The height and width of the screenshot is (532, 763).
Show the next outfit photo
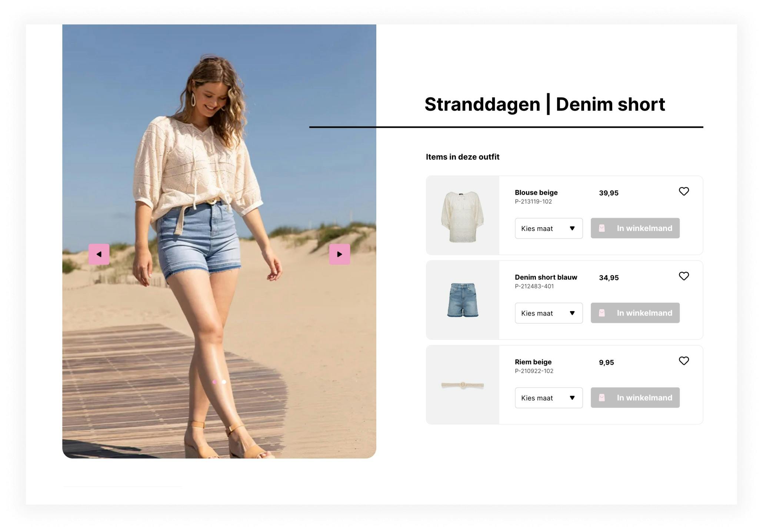tap(339, 254)
